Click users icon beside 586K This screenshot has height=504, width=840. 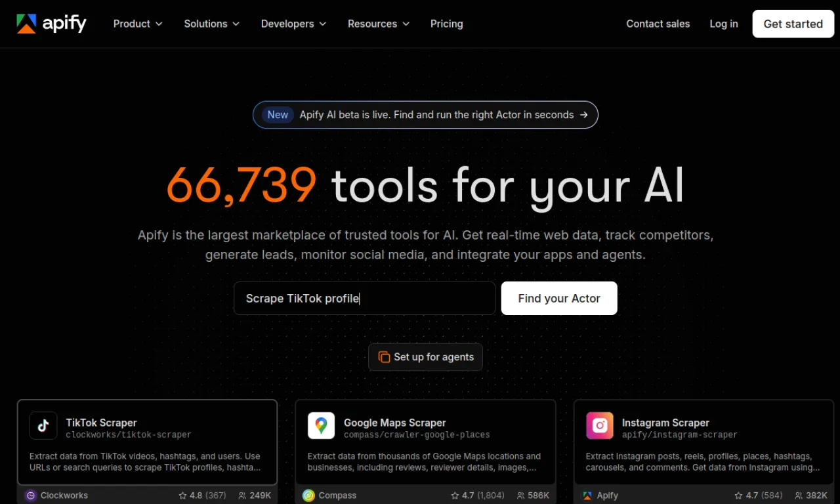pyautogui.click(x=520, y=495)
